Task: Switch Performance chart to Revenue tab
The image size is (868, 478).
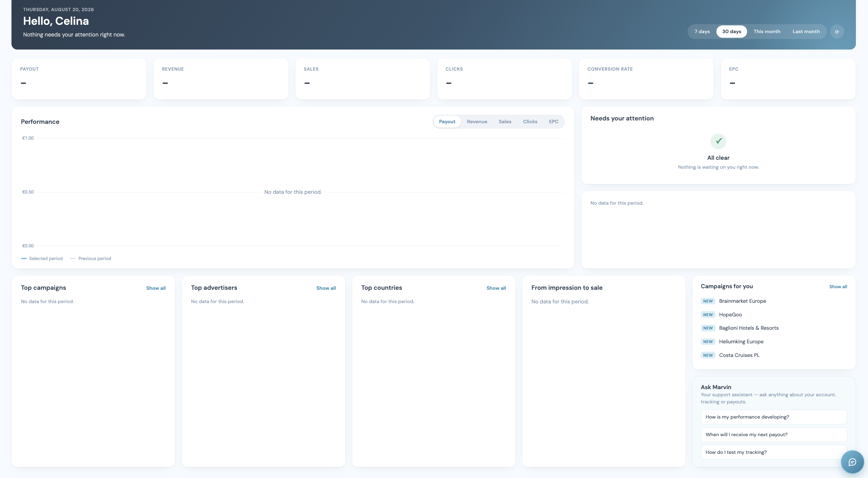Action: tap(477, 122)
